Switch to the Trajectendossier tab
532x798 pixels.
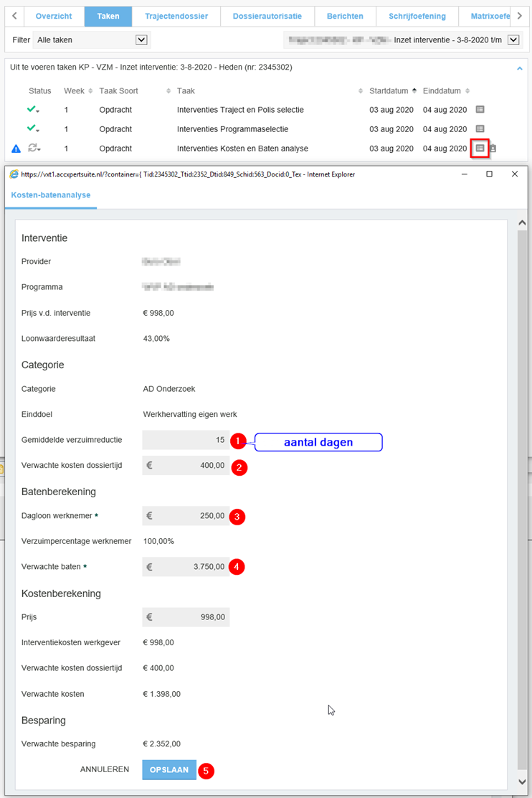point(176,16)
